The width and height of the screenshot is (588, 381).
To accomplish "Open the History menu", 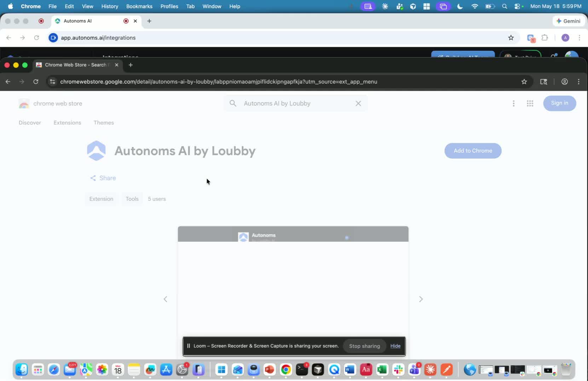I will click(110, 6).
